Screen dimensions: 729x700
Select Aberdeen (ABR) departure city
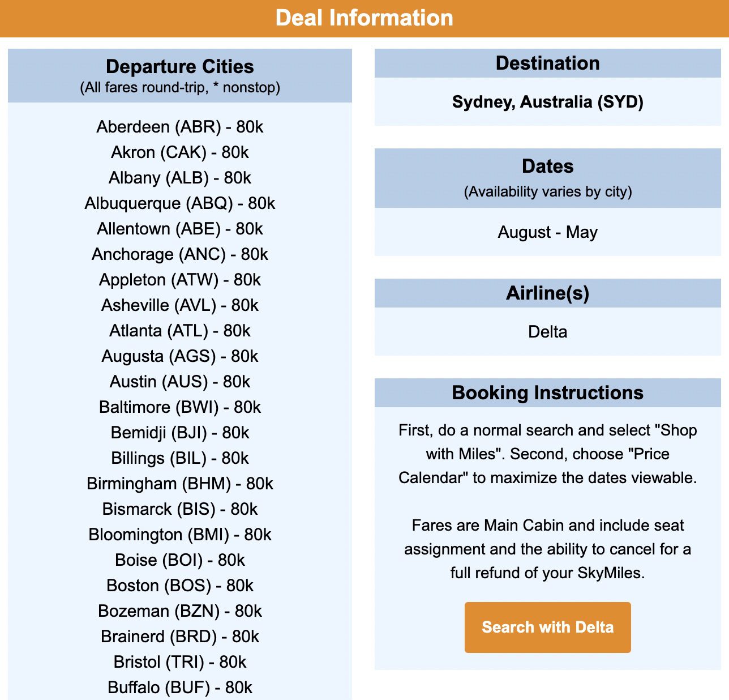180,127
